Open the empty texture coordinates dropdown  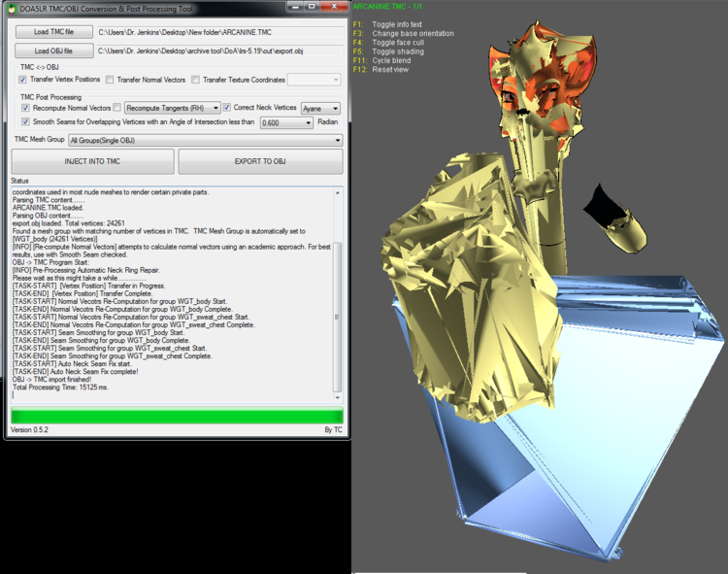coord(314,80)
